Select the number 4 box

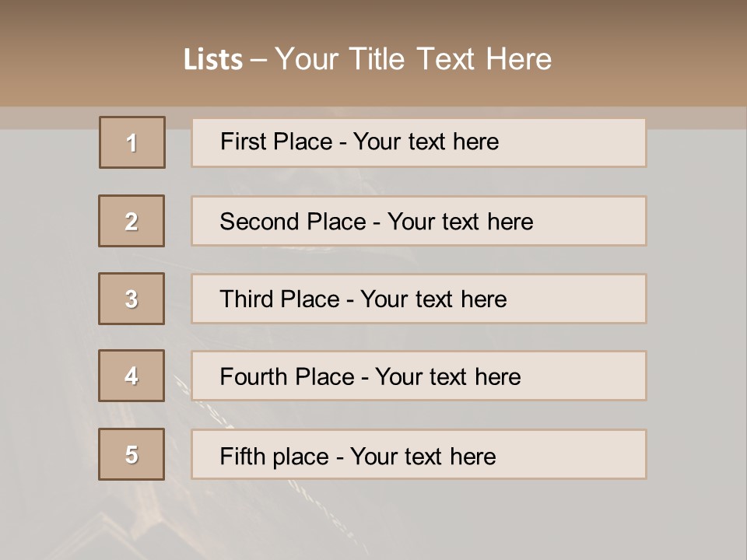(132, 376)
